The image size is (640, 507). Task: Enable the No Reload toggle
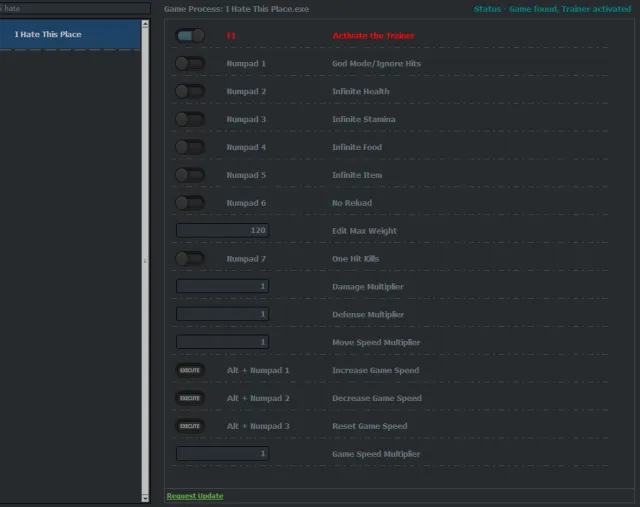point(190,203)
